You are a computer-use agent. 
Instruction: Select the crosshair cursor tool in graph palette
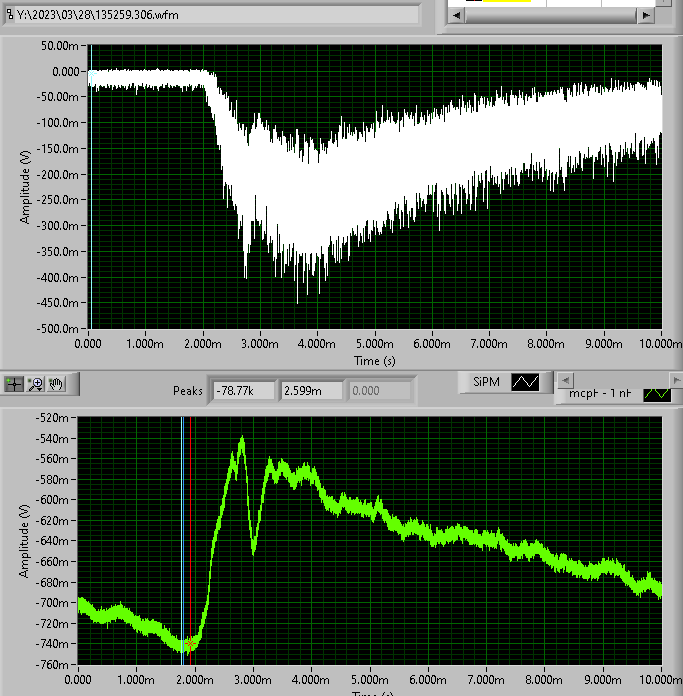(14, 384)
